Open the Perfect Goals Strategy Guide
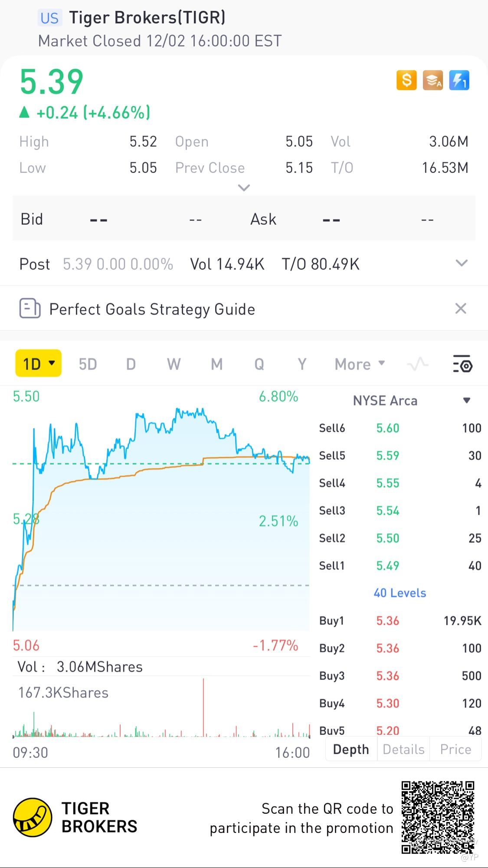Screen dimensions: 488x868 pyautogui.click(x=152, y=309)
